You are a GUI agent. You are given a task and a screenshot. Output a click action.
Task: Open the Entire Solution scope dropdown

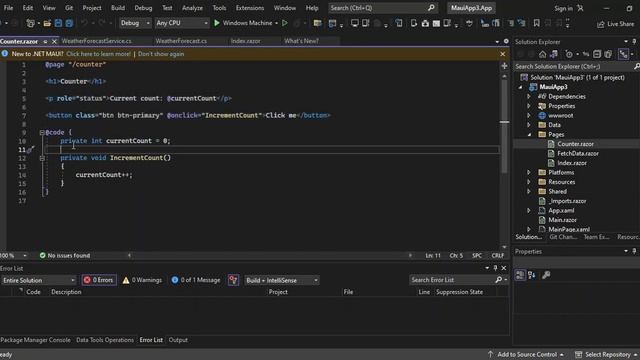38,280
